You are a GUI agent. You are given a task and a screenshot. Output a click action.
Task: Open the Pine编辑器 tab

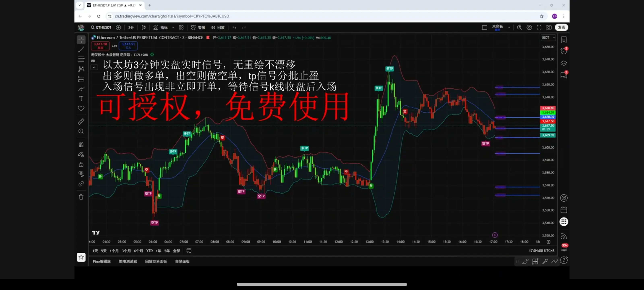click(x=102, y=261)
